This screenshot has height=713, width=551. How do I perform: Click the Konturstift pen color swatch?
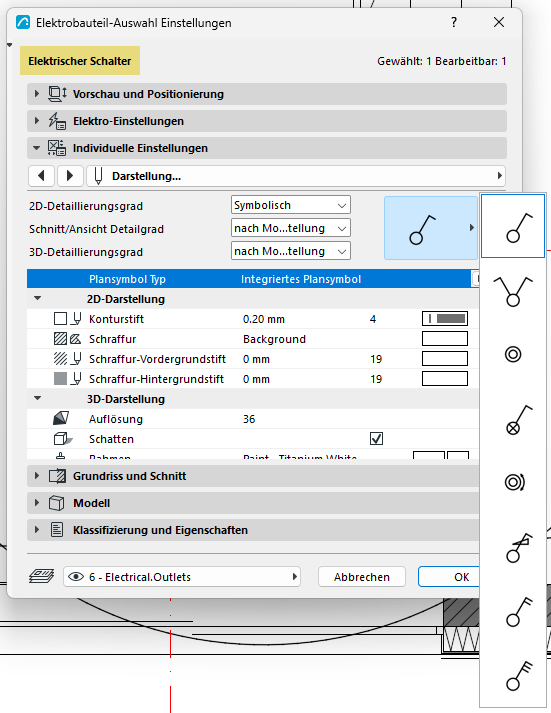point(445,319)
